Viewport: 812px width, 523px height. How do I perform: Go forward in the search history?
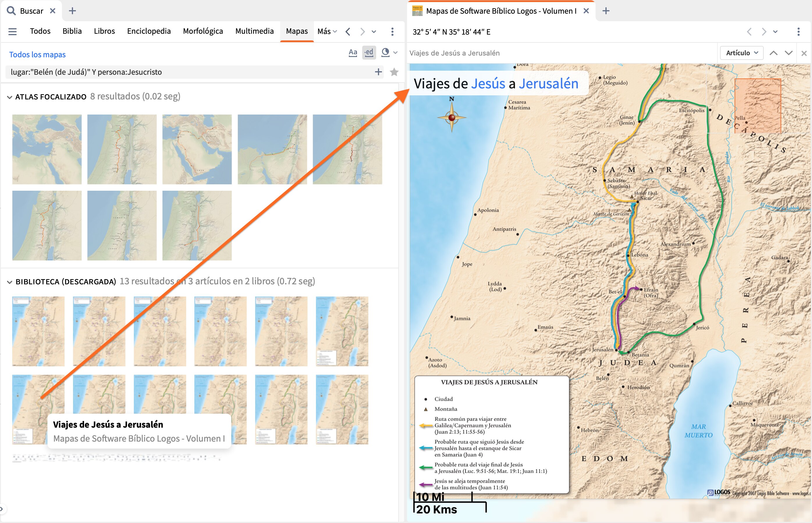pyautogui.click(x=362, y=32)
